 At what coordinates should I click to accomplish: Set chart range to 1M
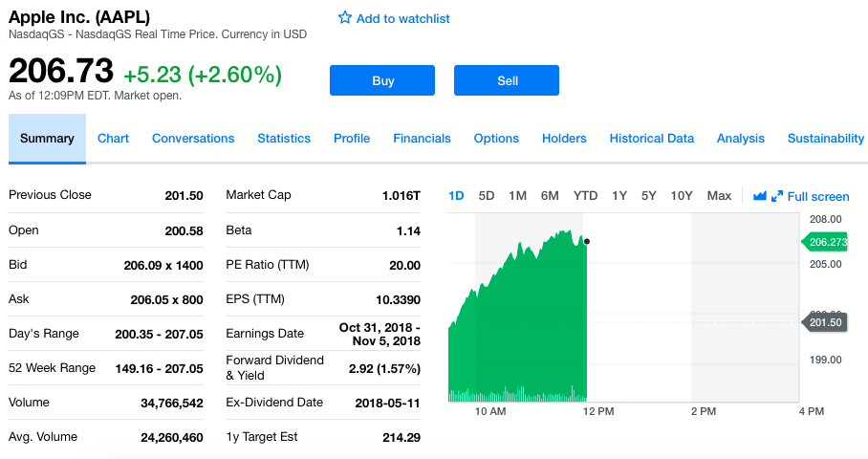coord(518,196)
